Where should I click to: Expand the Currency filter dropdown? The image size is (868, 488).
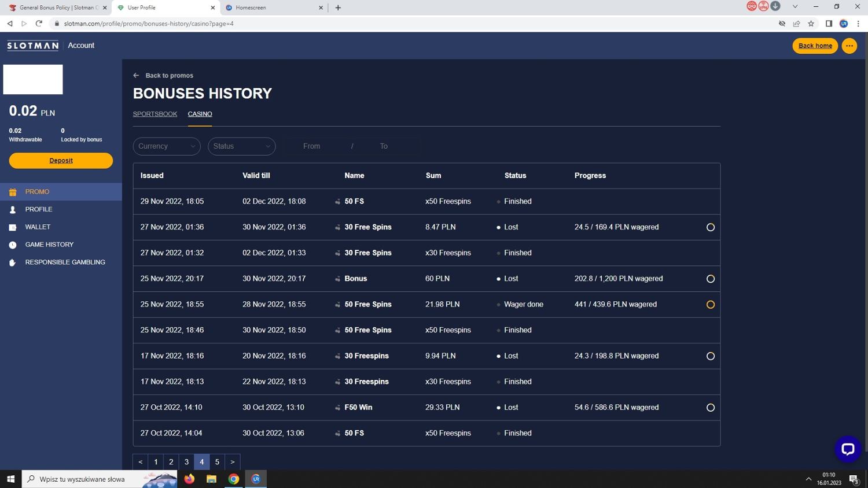pyautogui.click(x=167, y=146)
